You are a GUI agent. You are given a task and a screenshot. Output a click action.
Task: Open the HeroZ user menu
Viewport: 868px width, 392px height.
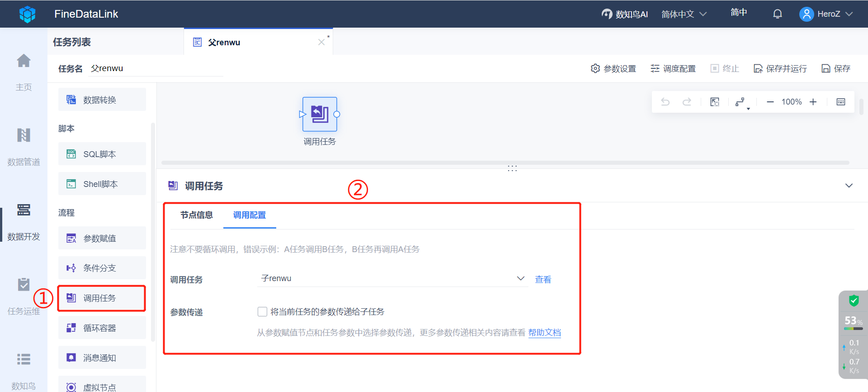click(826, 14)
